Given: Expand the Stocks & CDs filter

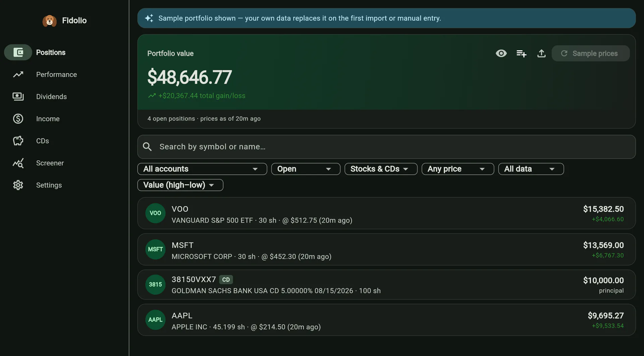Looking at the screenshot, I should click(381, 169).
